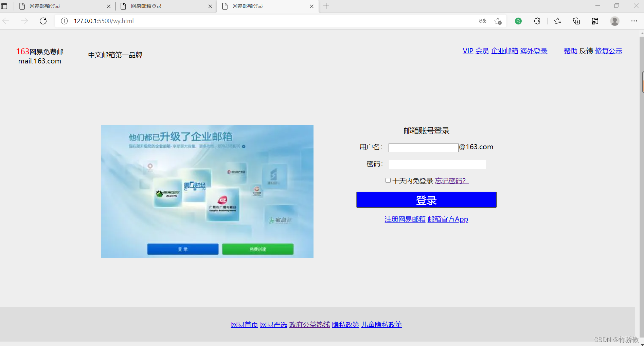This screenshot has height=346, width=644.
Task: Click the 邮箱账号登录 heading
Action: (x=426, y=131)
